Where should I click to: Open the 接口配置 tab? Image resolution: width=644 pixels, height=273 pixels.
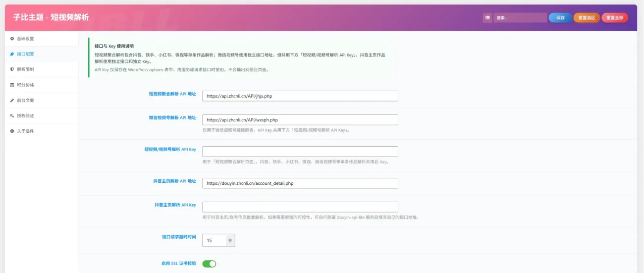[42, 54]
